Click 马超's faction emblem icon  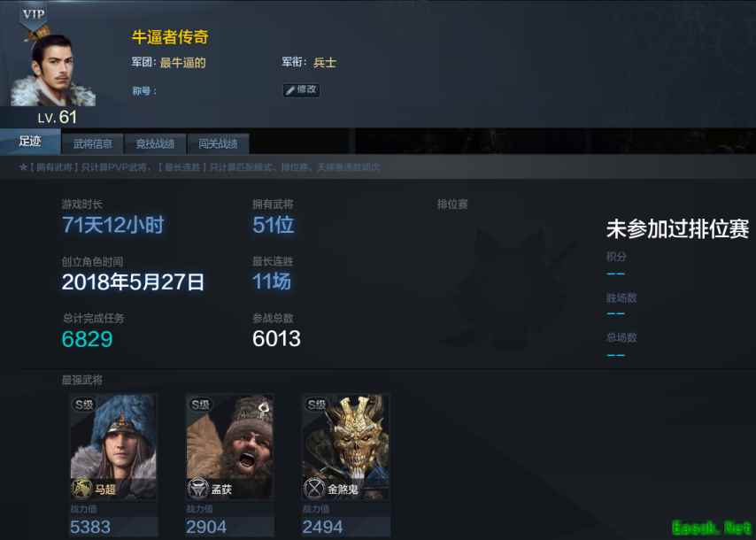pyautogui.click(x=81, y=488)
